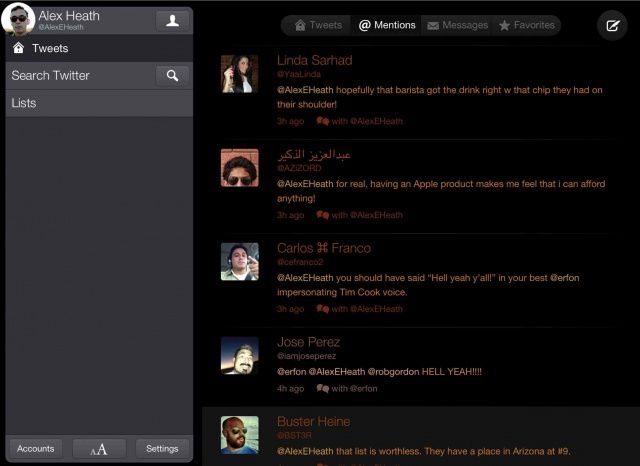Select Tweets in the sidebar
The height and width of the screenshot is (466, 640).
click(99, 48)
